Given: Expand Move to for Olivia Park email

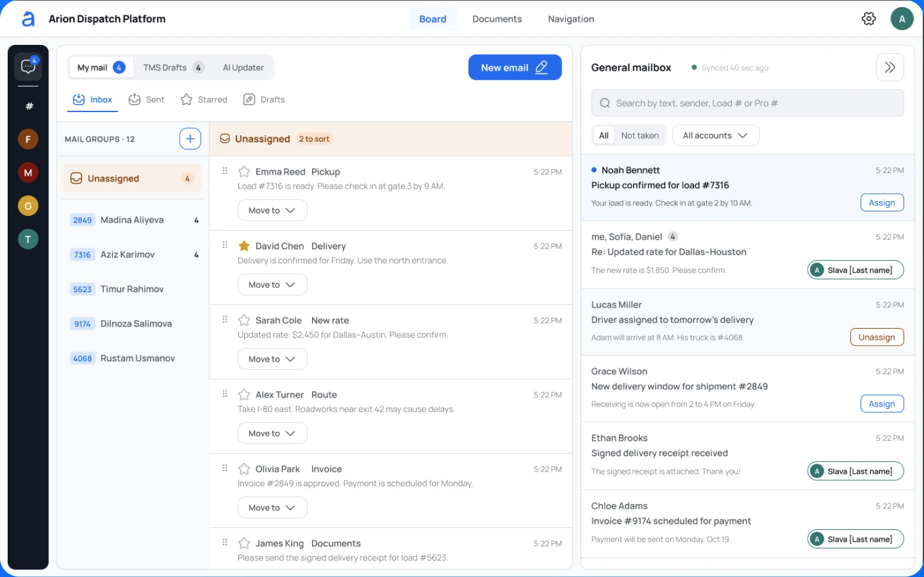Looking at the screenshot, I should (x=272, y=508).
